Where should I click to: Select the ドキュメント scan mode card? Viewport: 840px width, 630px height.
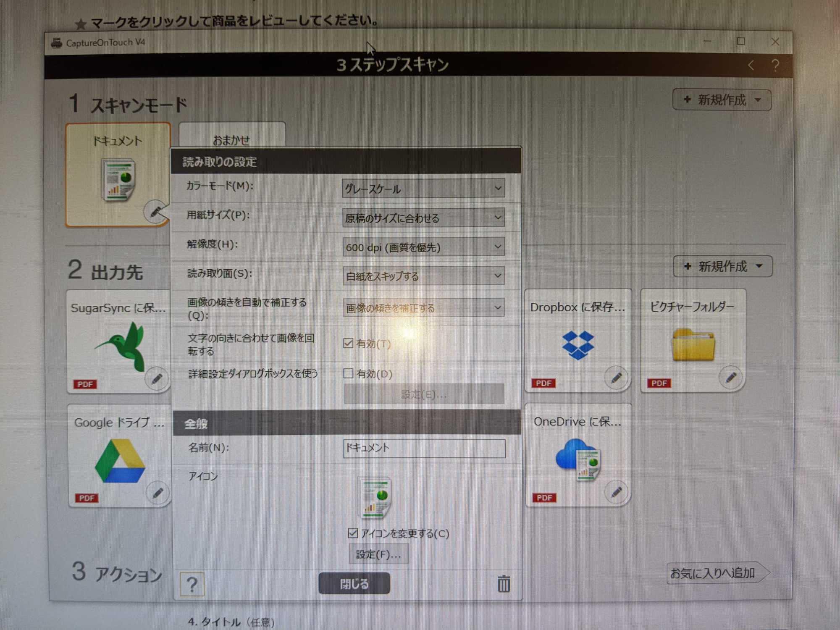point(118,175)
